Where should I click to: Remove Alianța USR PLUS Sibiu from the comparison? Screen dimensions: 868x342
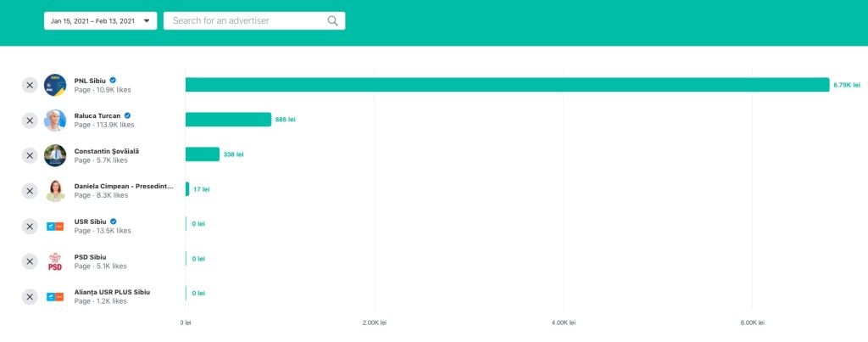click(30, 297)
